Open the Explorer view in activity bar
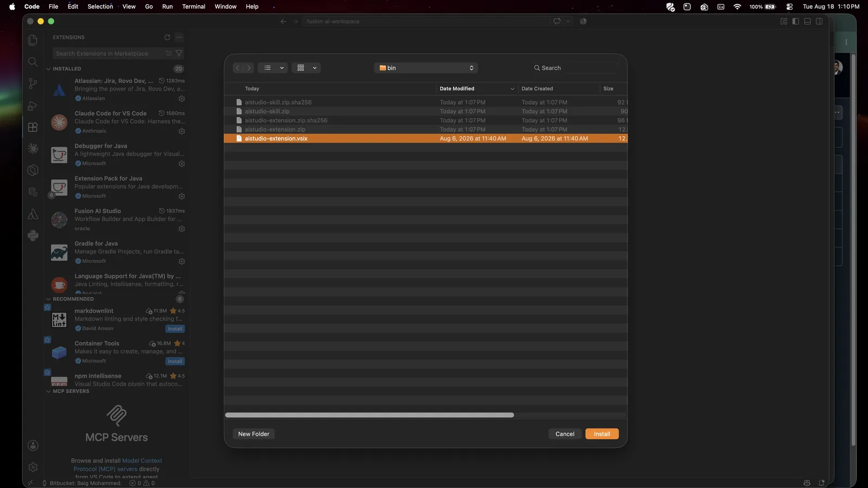Screen dimensions: 868x488 tap(33, 40)
